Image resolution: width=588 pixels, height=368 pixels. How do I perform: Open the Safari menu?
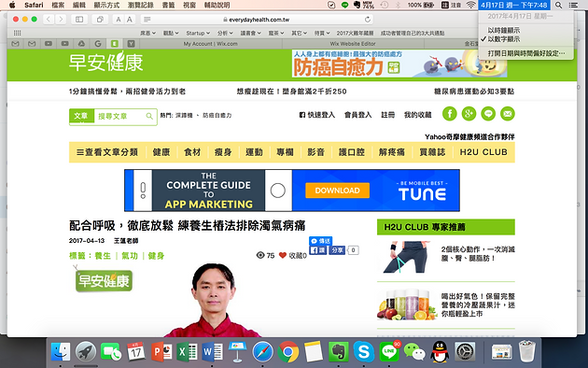(34, 6)
